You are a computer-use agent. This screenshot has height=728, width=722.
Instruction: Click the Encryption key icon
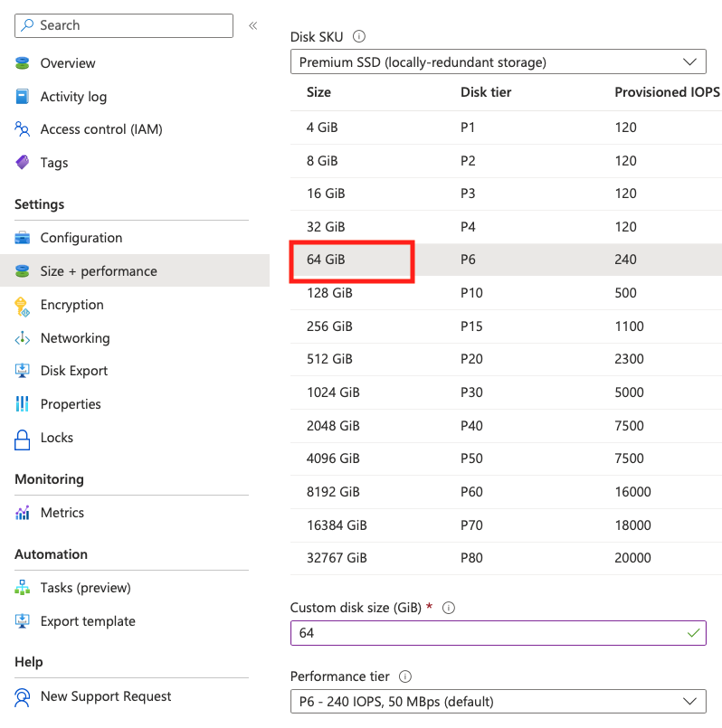tap(23, 305)
